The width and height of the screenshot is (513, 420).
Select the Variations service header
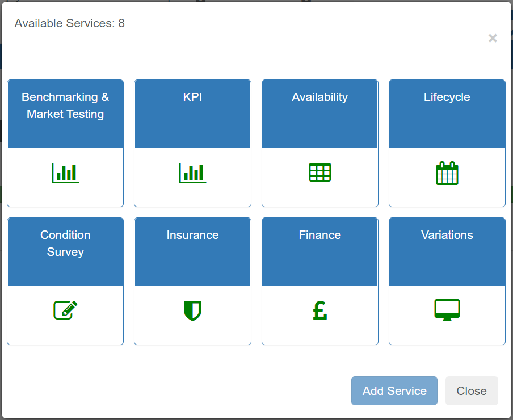[x=447, y=252]
